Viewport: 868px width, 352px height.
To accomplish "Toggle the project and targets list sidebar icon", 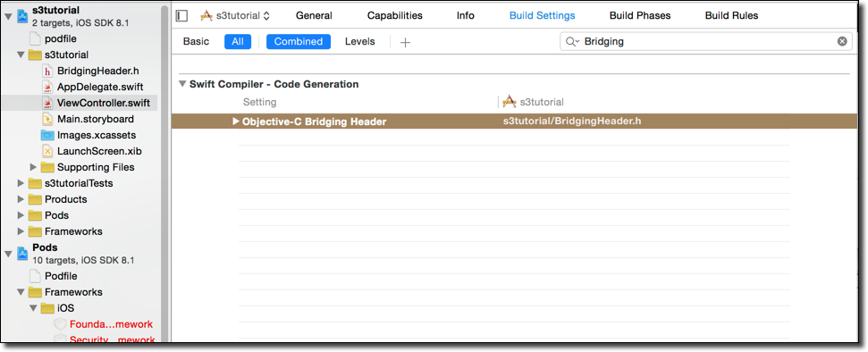I will pyautogui.click(x=181, y=16).
